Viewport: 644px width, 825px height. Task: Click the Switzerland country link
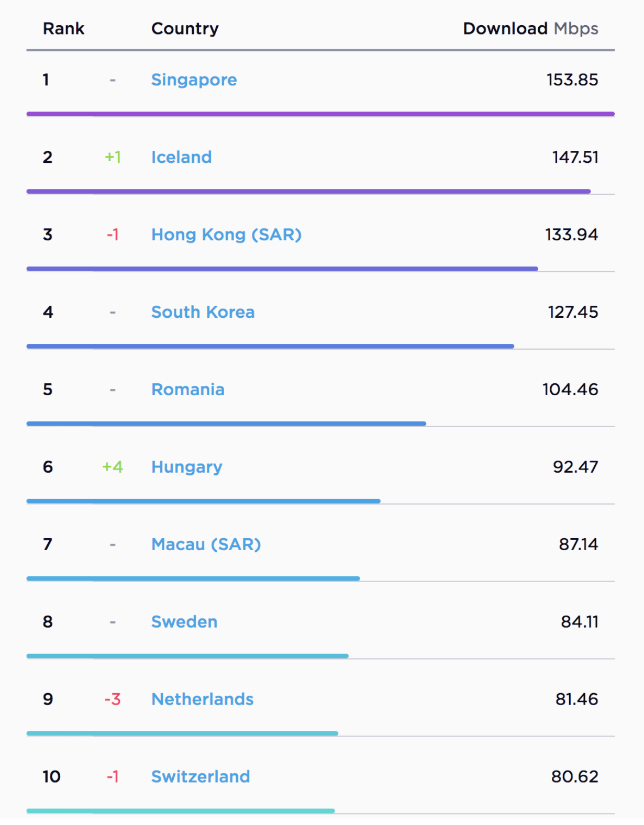pos(201,777)
